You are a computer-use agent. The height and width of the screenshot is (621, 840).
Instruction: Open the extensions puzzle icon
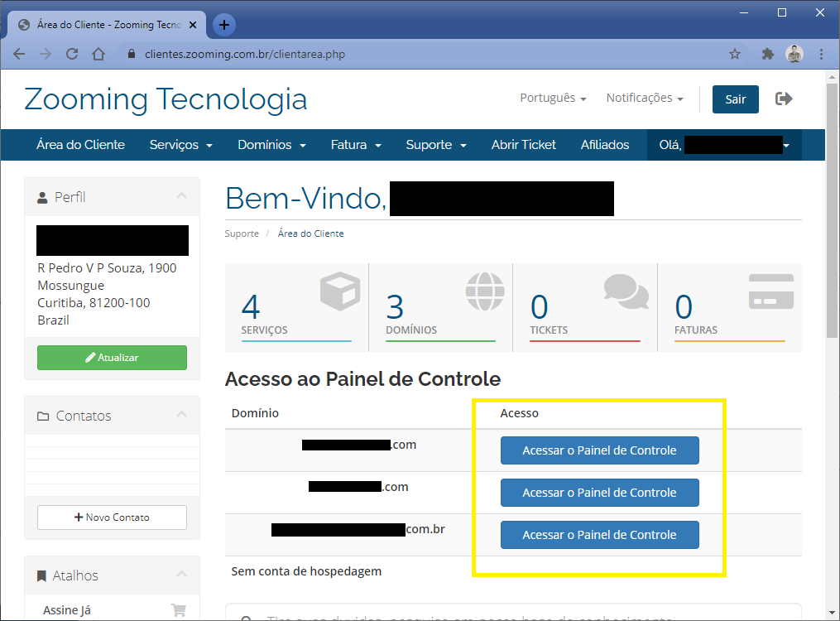pos(768,54)
